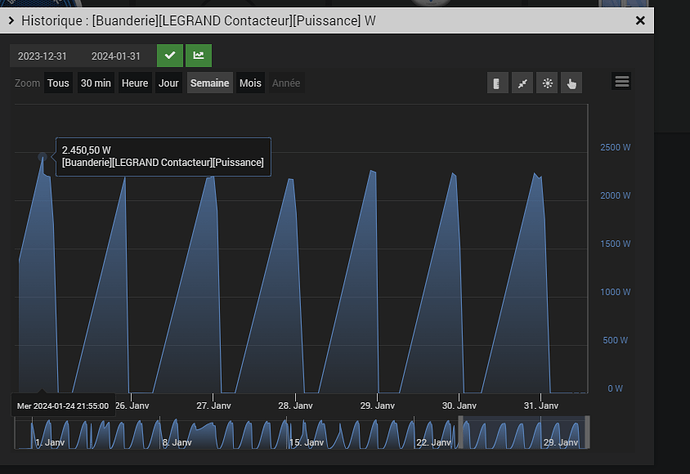Toggle the hand pointer tracking icon

click(572, 83)
